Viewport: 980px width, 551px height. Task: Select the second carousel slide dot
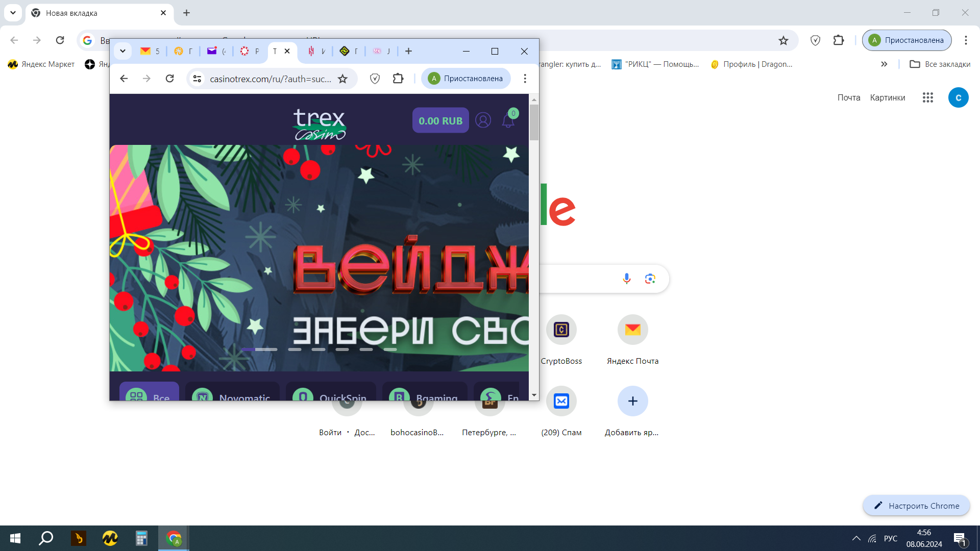point(295,349)
